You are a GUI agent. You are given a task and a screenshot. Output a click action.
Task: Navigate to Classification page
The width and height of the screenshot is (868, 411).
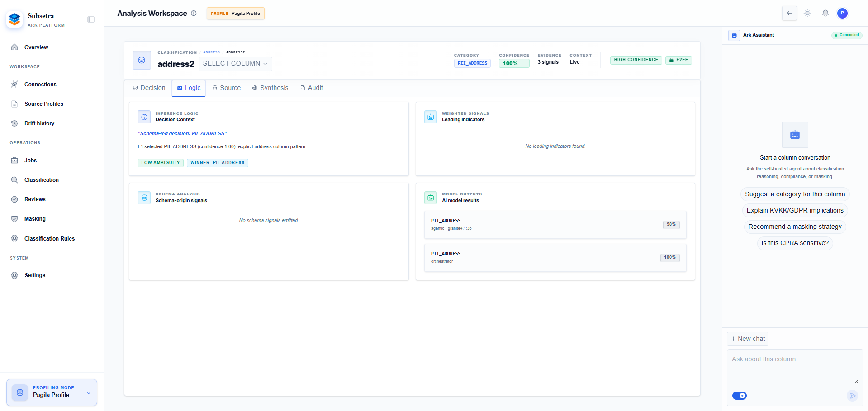(x=42, y=180)
